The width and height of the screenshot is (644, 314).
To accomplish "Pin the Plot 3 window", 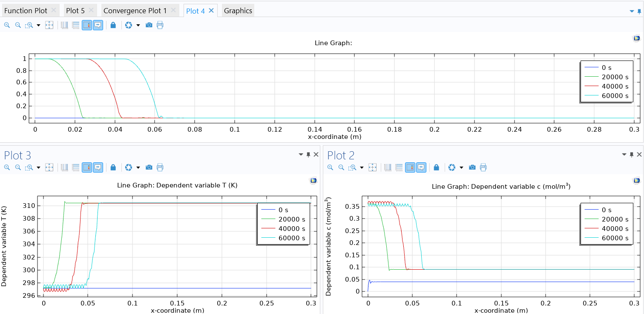I will [308, 155].
